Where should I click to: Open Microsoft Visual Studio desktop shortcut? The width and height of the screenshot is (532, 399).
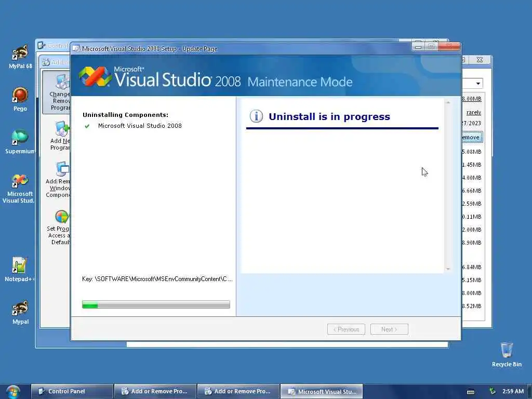(x=19, y=188)
